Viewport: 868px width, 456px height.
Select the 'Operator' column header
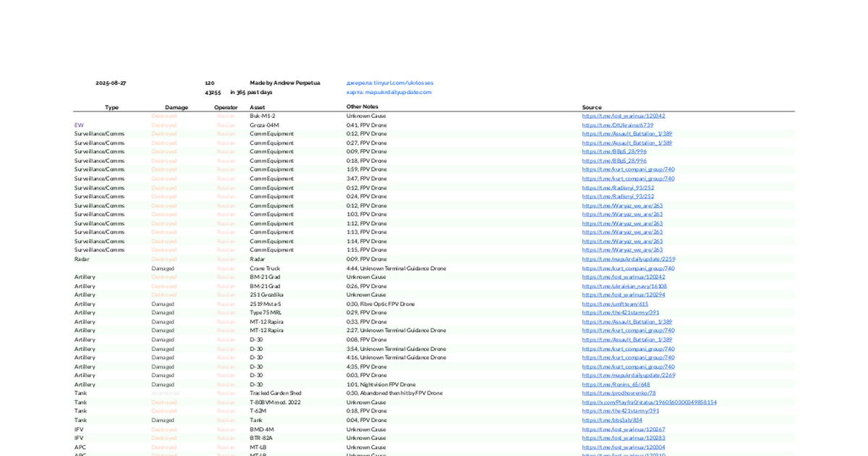click(226, 107)
